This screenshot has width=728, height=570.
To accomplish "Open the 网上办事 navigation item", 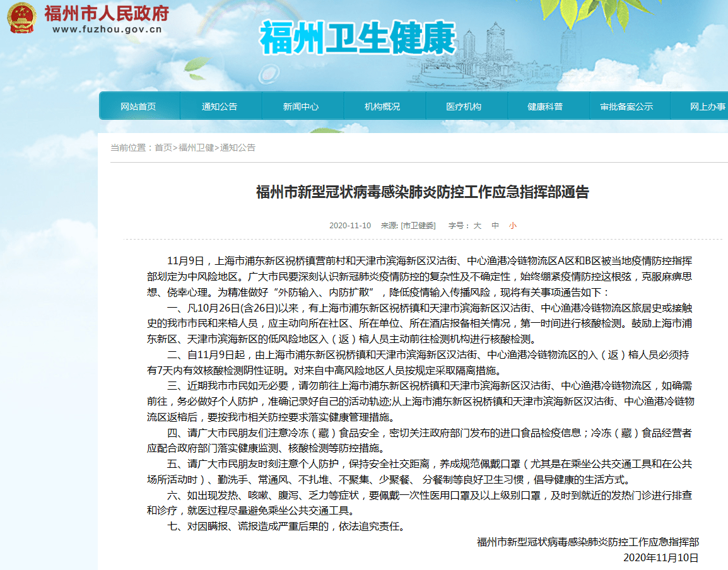I will coord(708,107).
